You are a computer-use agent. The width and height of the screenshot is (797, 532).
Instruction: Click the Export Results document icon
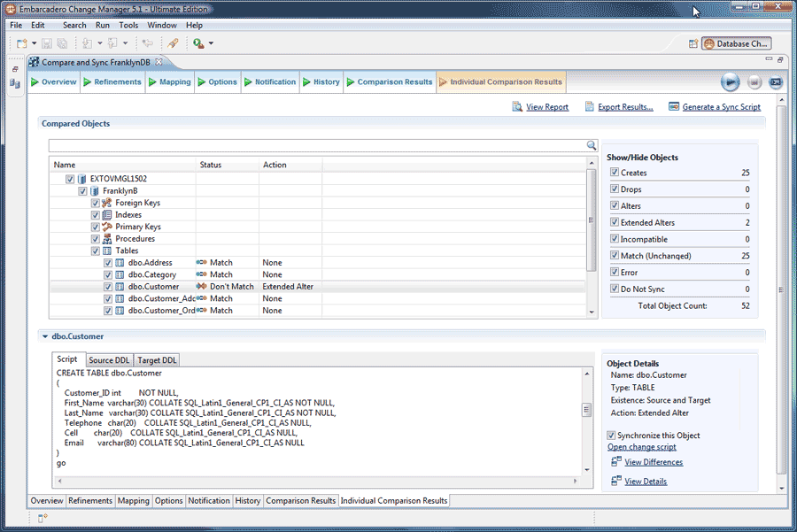pyautogui.click(x=589, y=107)
